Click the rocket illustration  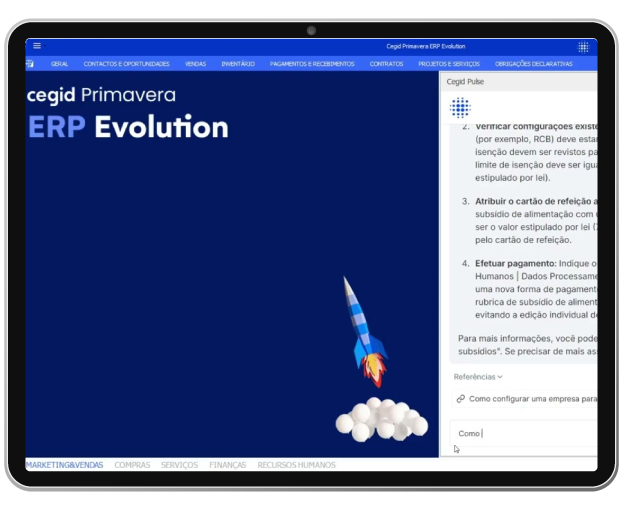click(x=366, y=332)
